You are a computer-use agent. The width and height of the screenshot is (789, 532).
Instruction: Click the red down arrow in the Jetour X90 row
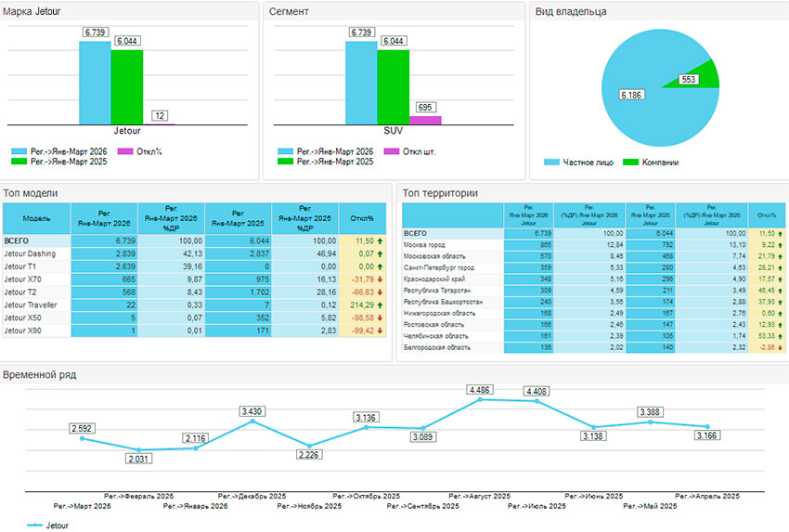click(x=381, y=331)
